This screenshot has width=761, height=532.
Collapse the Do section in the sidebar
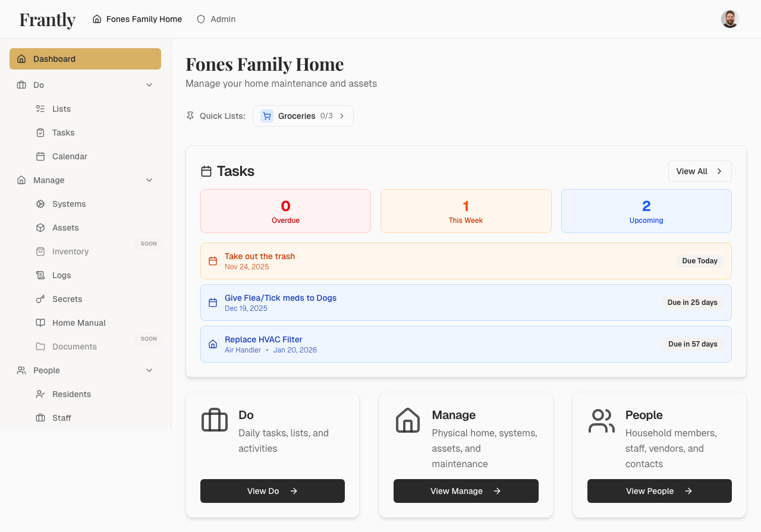click(x=149, y=84)
